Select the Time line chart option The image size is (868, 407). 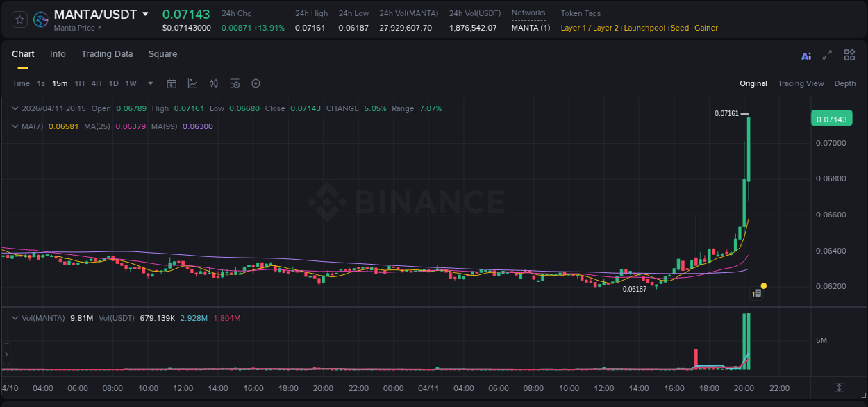coord(22,83)
